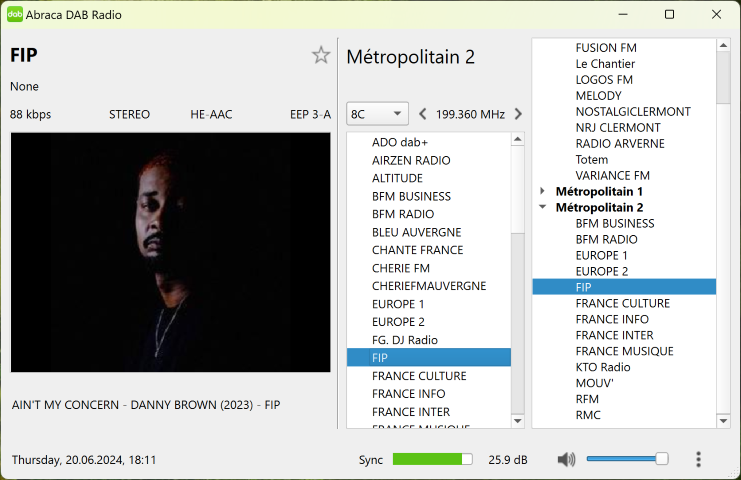Select Métropolitain 2 tree label

(x=599, y=207)
